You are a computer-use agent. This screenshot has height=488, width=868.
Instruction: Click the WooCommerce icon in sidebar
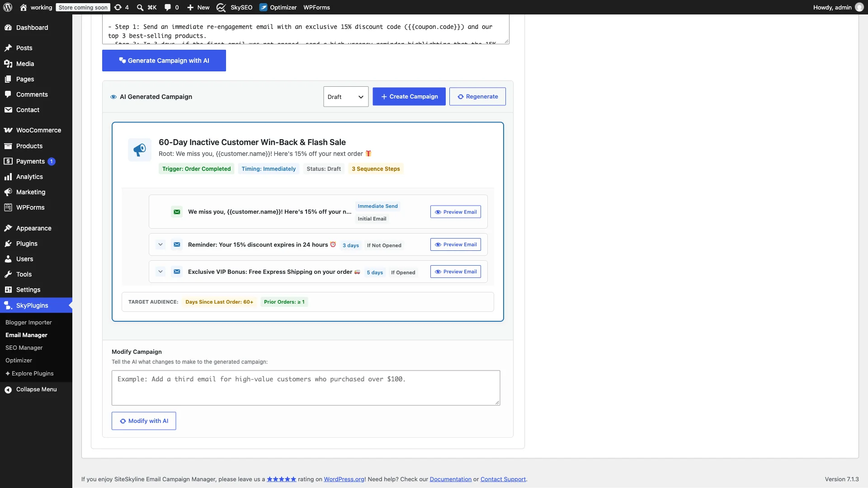pos(8,130)
